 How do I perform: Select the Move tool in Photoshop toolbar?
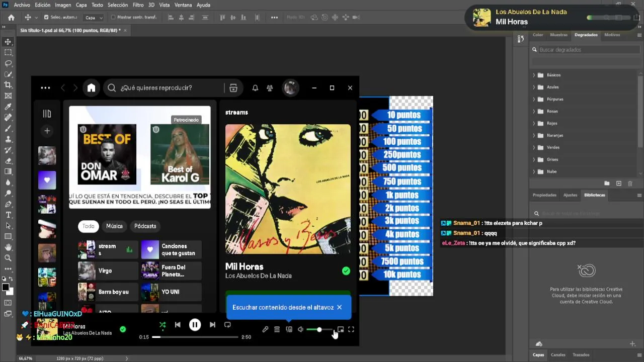(x=8, y=42)
